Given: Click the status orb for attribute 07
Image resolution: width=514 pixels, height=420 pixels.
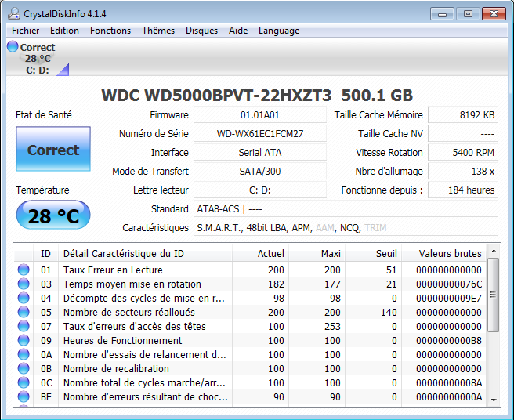Looking at the screenshot, I should click(x=24, y=326).
